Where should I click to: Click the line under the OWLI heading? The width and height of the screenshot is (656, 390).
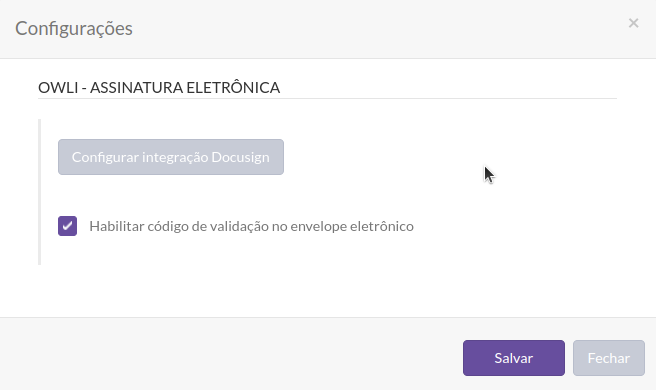[327, 99]
